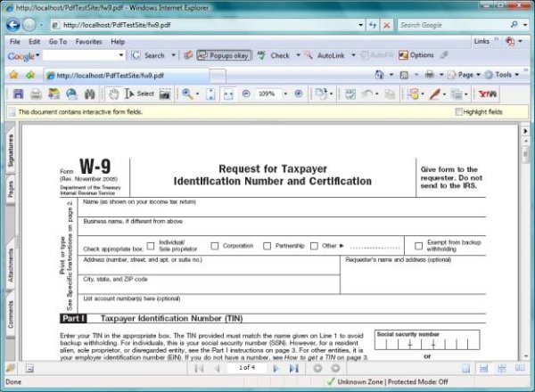Expand the AutoLink dropdown arrow
535x392 pixels.
pos(353,55)
